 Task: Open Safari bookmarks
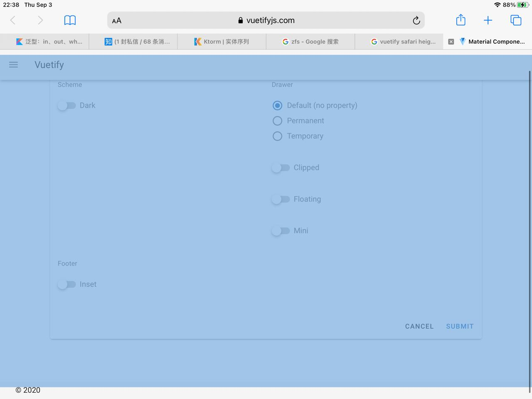(x=70, y=20)
